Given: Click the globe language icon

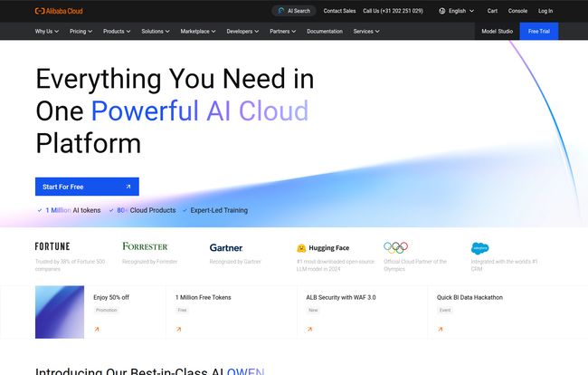Looking at the screenshot, I should (442, 11).
